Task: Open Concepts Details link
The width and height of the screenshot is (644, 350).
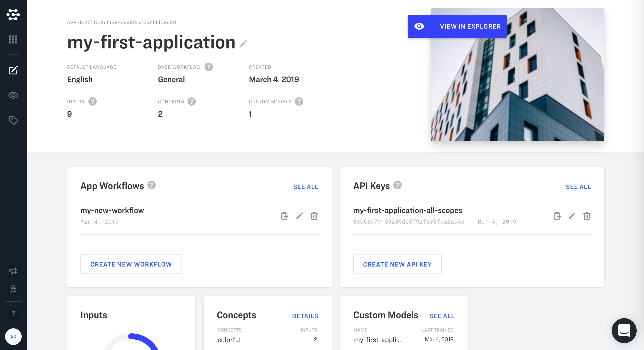Action: (x=305, y=316)
